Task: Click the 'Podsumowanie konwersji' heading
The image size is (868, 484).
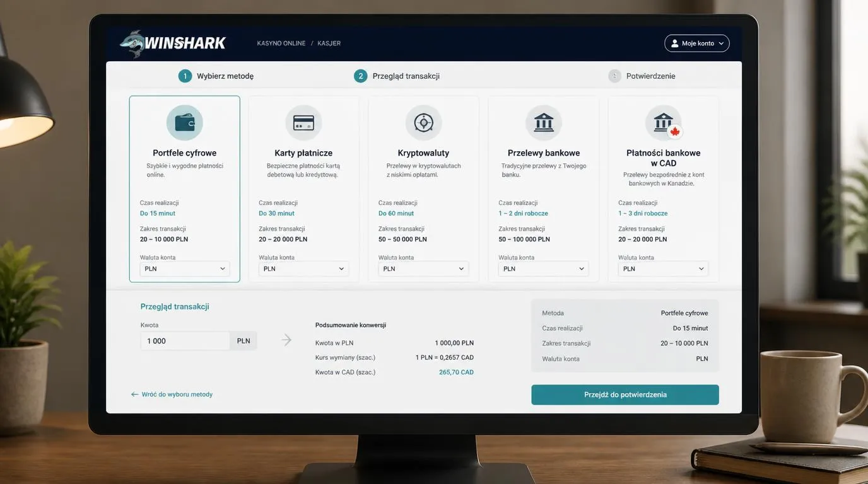Action: [351, 325]
